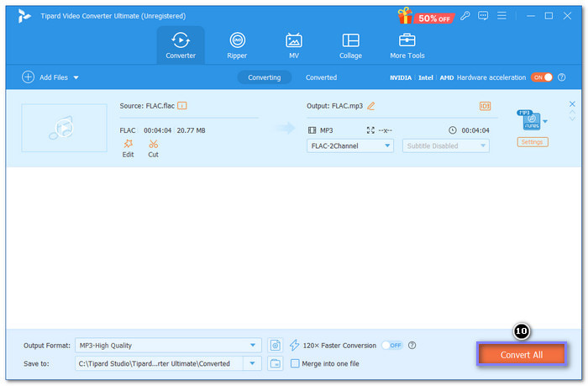Image resolution: width=588 pixels, height=386 pixels.
Task: Click the Output: FLAC.mp3 label
Action: pos(334,106)
